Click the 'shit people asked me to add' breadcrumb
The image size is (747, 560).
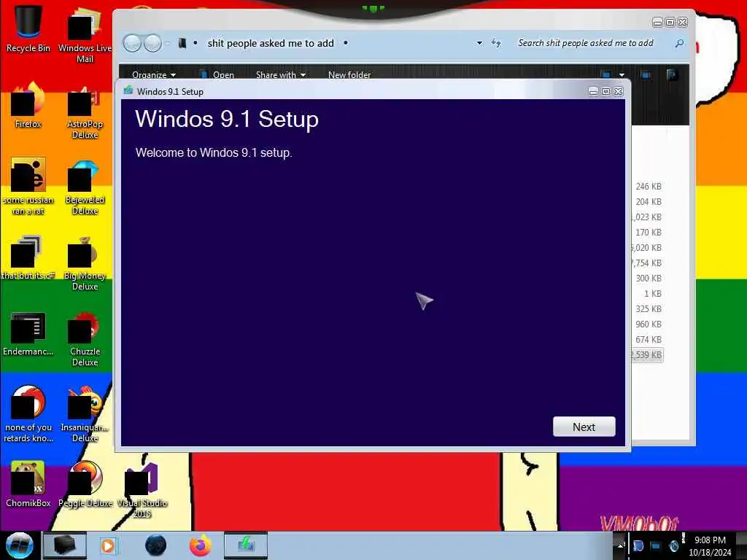[x=271, y=43]
